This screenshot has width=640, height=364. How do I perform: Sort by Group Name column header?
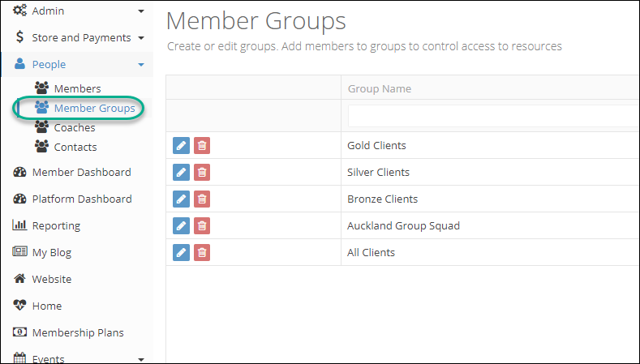[379, 88]
